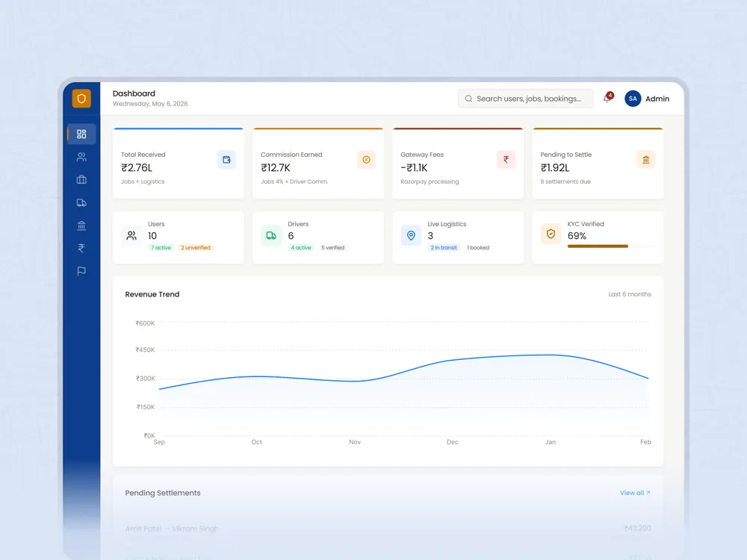Click the Dashboard page title
The height and width of the screenshot is (560, 747).
click(134, 93)
